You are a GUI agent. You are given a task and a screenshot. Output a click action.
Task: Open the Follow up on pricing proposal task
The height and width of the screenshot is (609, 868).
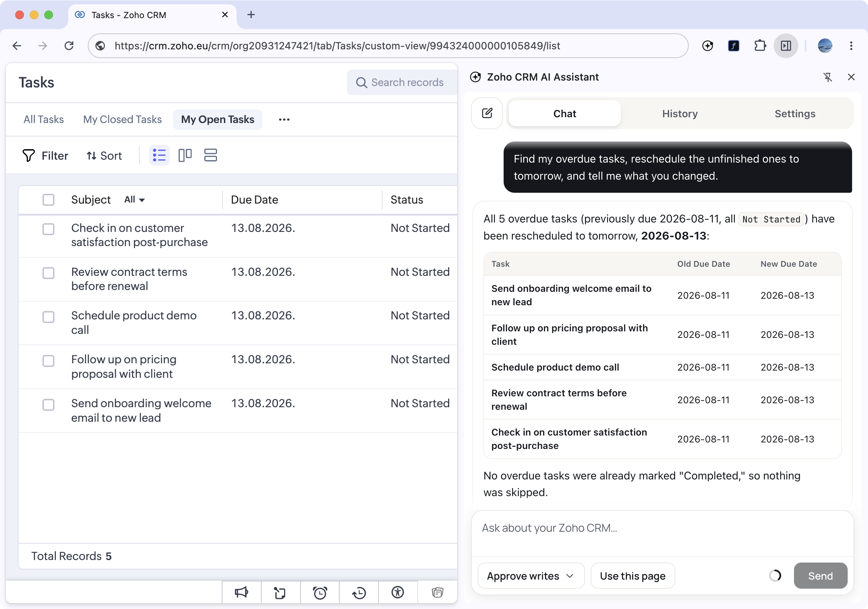point(124,366)
